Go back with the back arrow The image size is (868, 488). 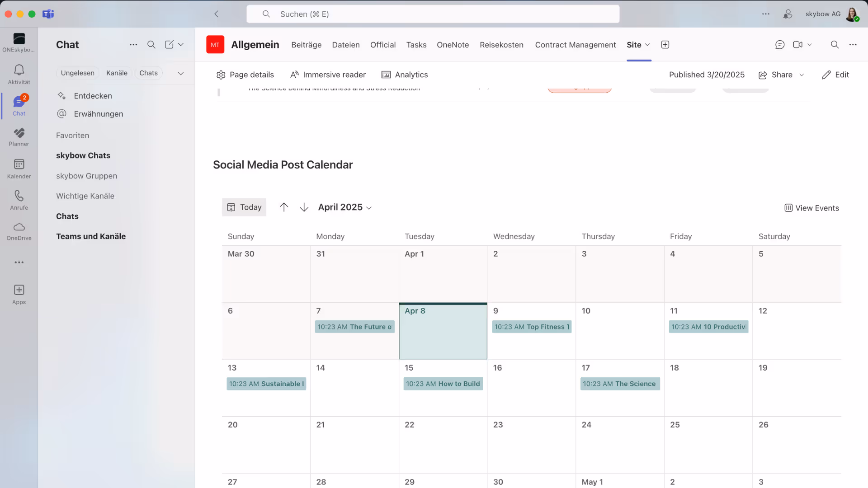217,14
